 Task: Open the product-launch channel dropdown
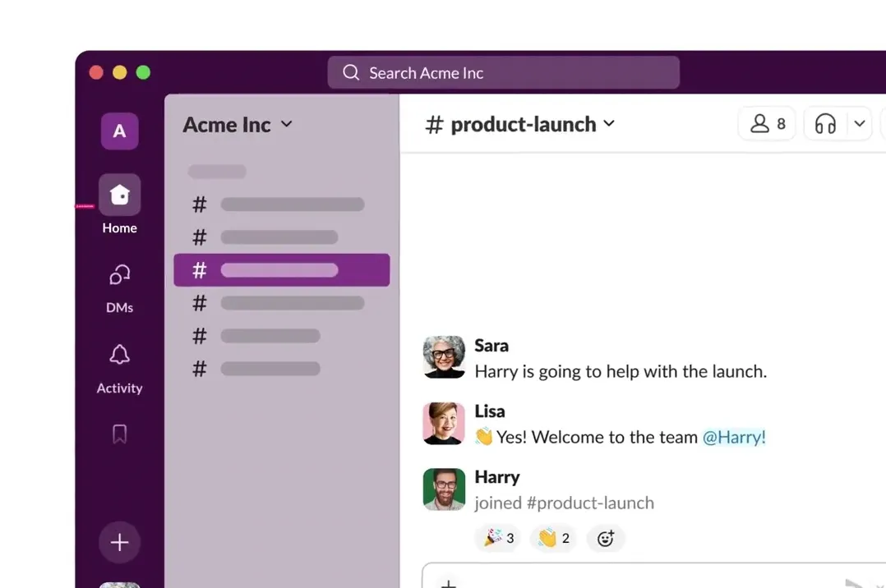tap(519, 124)
